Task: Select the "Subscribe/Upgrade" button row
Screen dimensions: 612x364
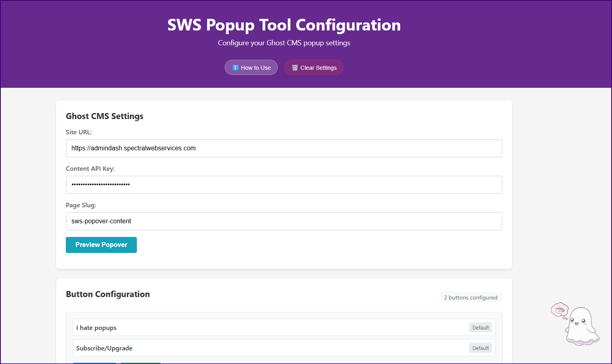Action: click(x=269, y=348)
